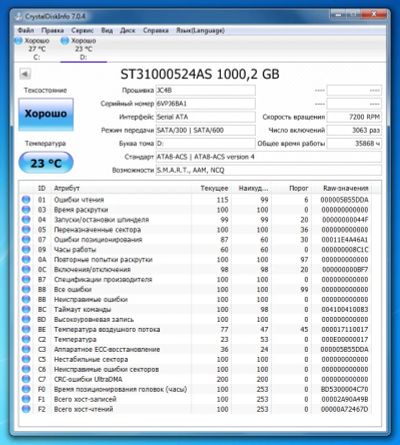Screen dimensions: 400x445
Task: Click status icon of attribute F0
Action: (26, 389)
